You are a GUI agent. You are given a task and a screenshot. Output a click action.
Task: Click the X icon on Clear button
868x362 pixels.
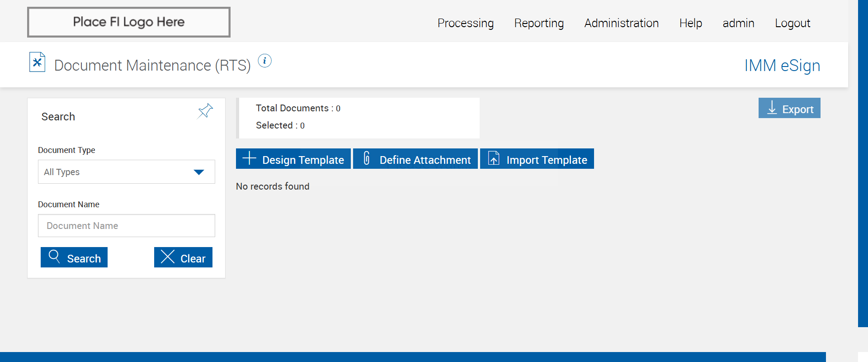point(167,257)
